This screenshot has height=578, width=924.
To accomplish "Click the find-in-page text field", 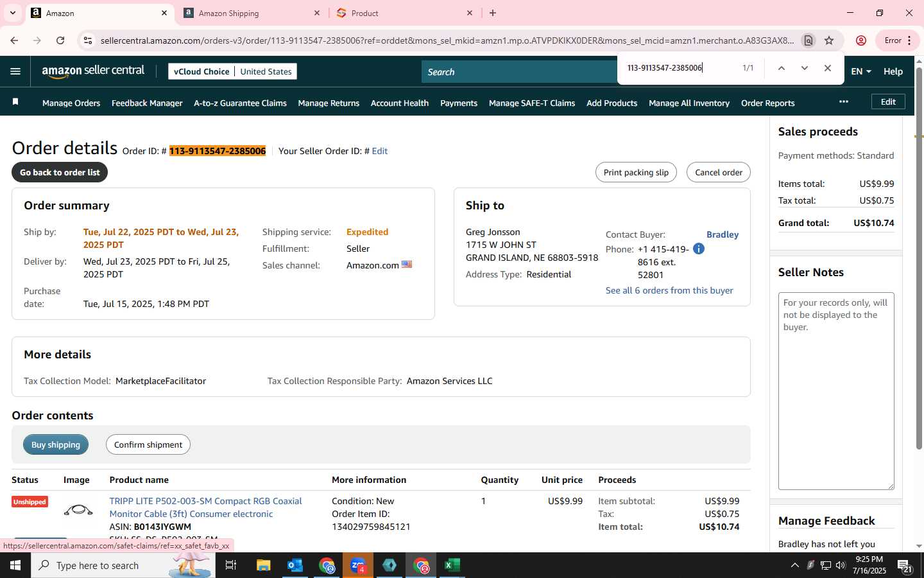I will tap(680, 68).
